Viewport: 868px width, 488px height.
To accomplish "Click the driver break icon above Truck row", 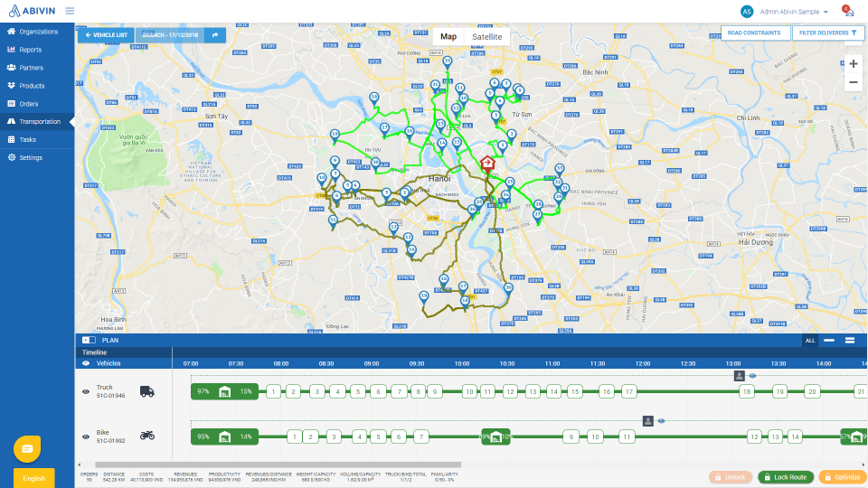I will tap(739, 376).
